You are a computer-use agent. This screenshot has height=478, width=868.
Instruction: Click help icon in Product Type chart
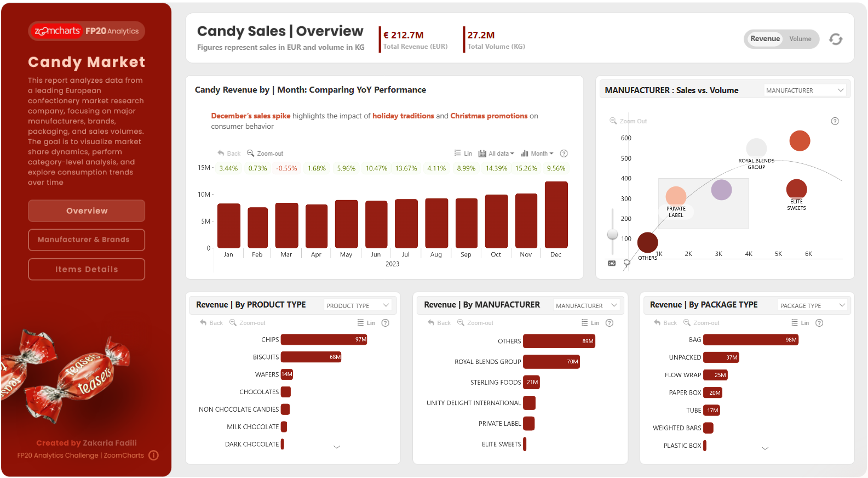click(386, 323)
